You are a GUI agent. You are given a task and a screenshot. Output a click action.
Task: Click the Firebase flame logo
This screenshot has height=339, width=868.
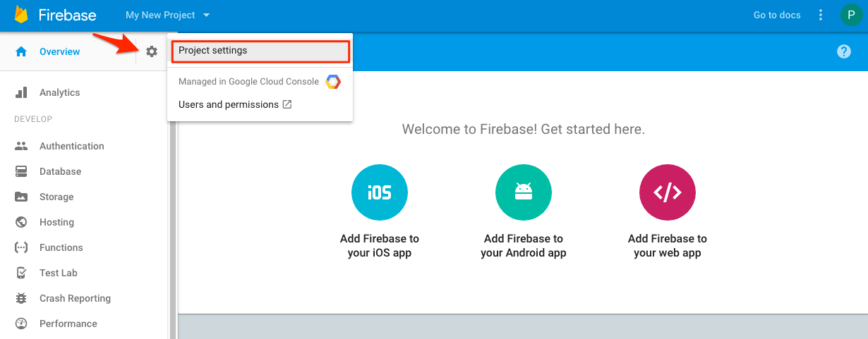click(x=22, y=15)
